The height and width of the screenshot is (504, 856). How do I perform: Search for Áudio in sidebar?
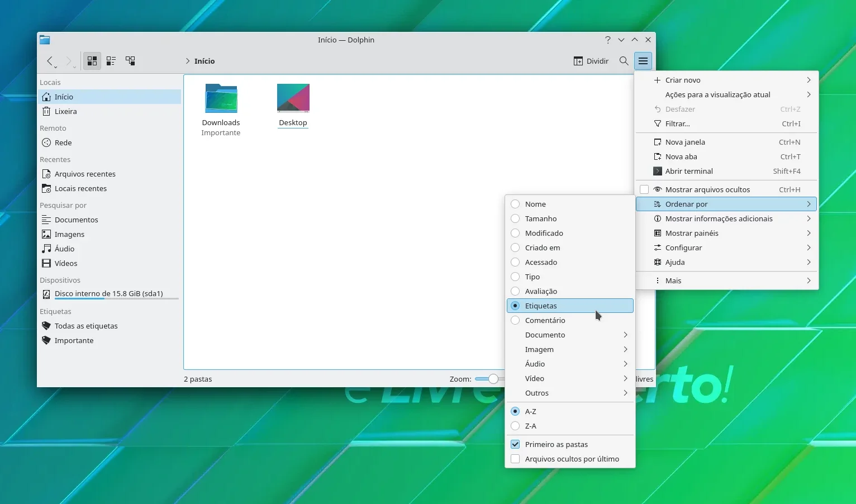point(110,249)
